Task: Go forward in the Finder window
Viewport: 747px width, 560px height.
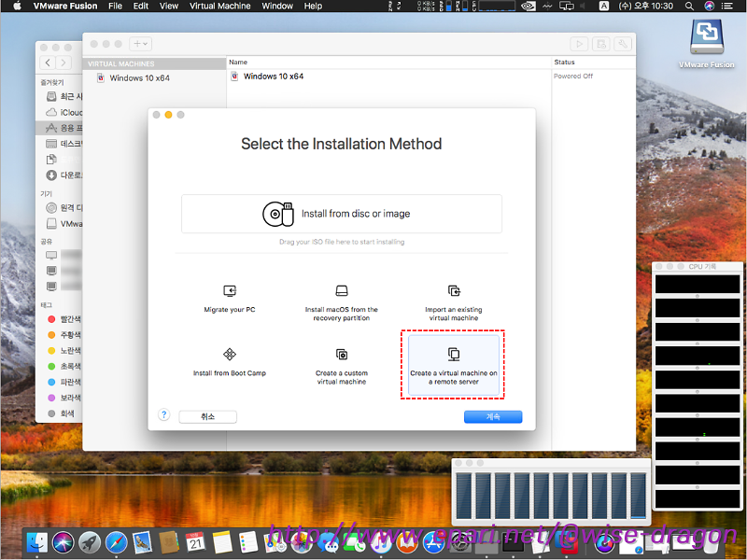Action: pyautogui.click(x=63, y=63)
